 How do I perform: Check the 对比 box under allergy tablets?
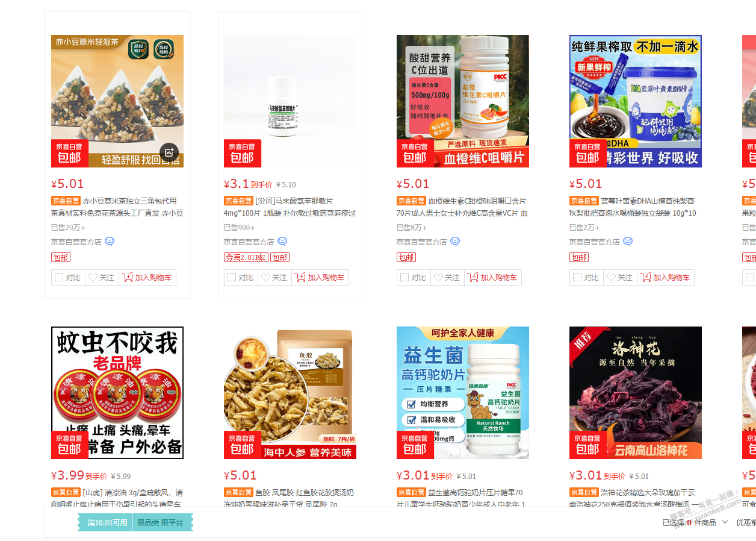232,278
